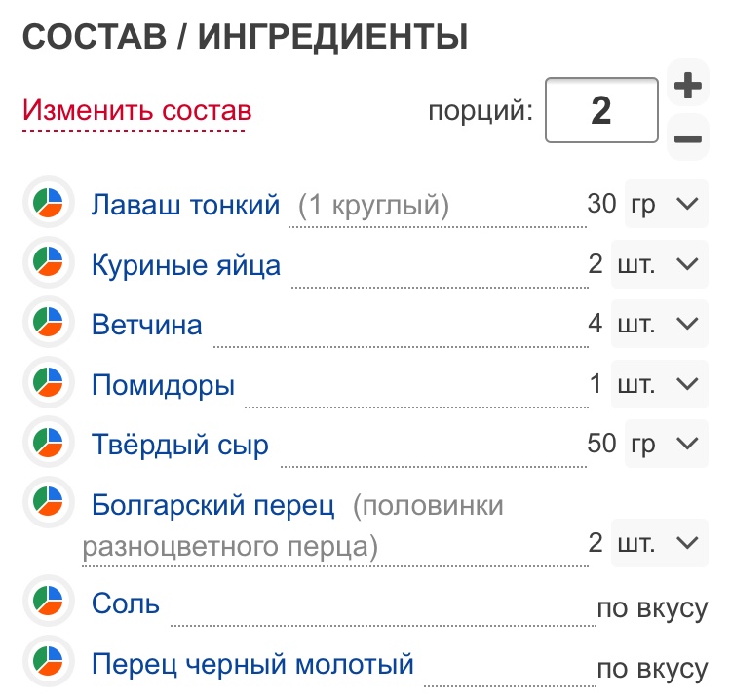Show nutrition icon for Перец черный молотый
The image size is (731, 700).
pos(48,664)
